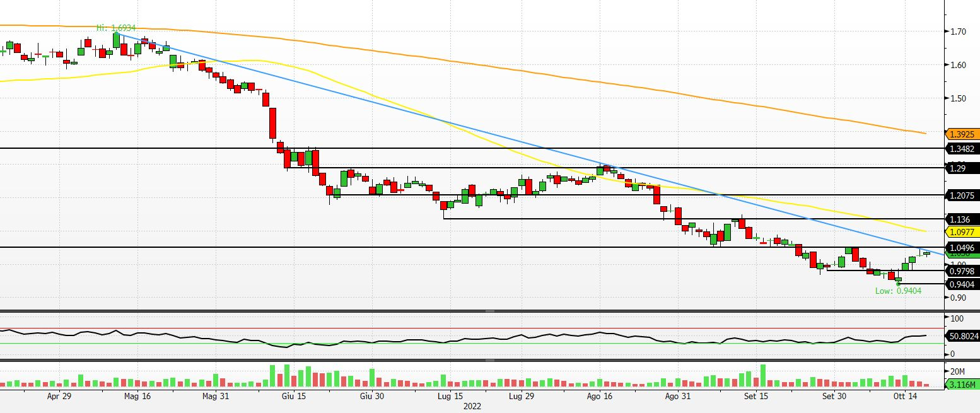Image resolution: width=980 pixels, height=413 pixels.
Task: Select the 'Set 15' date label
Action: tap(756, 397)
